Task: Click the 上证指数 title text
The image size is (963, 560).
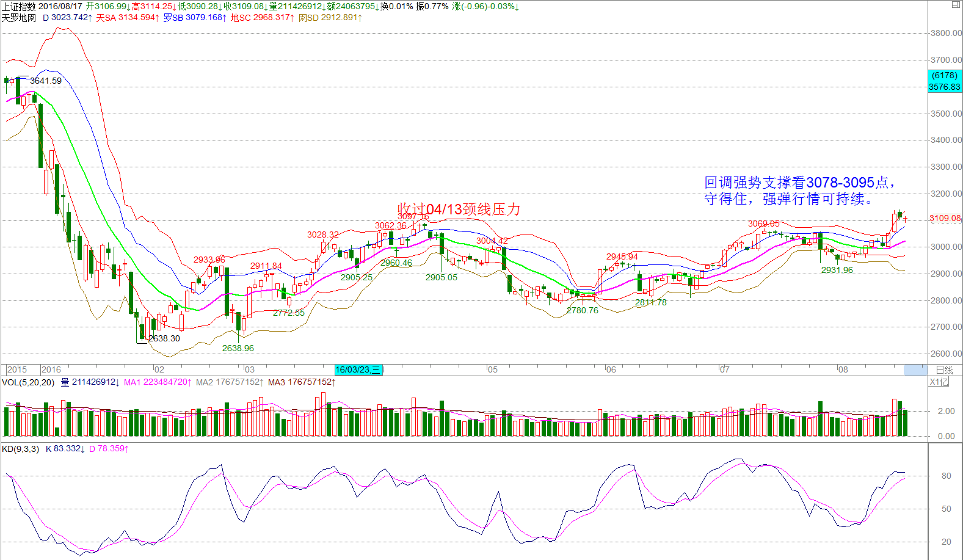Action: click(18, 6)
